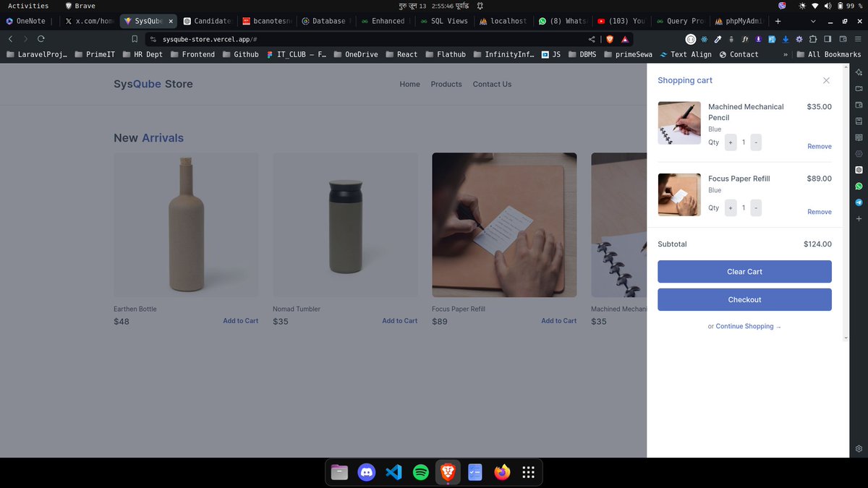Image resolution: width=868 pixels, height=488 pixels.
Task: Open the Products nav link
Action: coord(446,84)
